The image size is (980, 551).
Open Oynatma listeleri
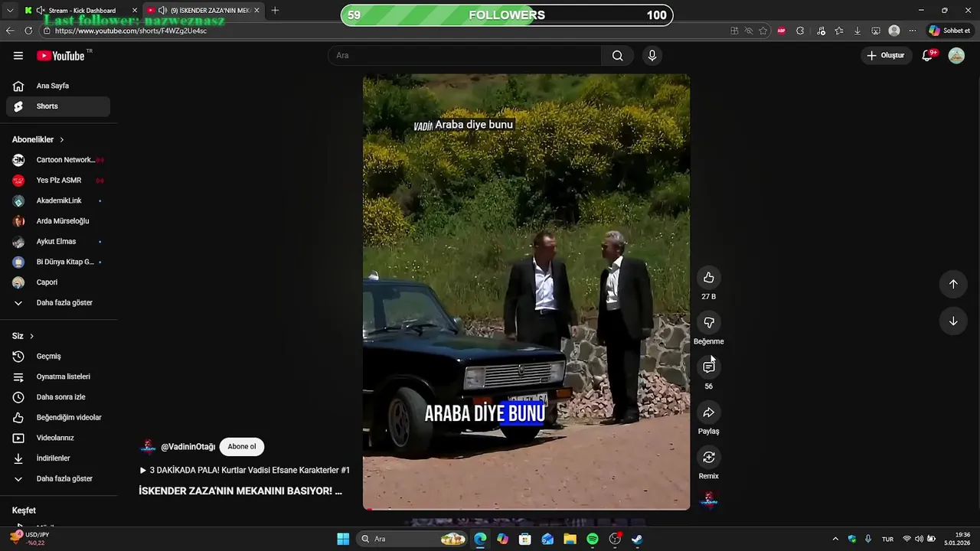tap(58, 377)
